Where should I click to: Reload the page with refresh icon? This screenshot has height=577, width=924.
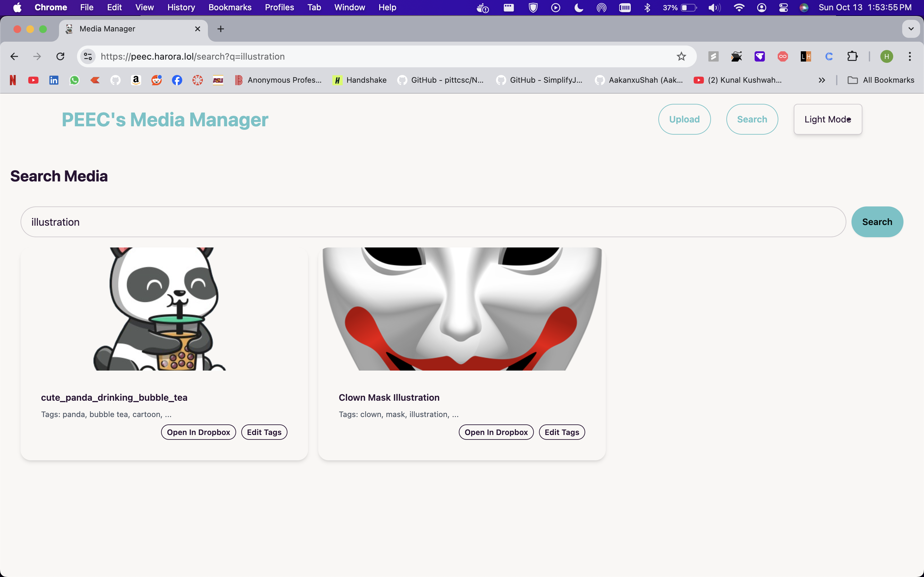point(60,56)
